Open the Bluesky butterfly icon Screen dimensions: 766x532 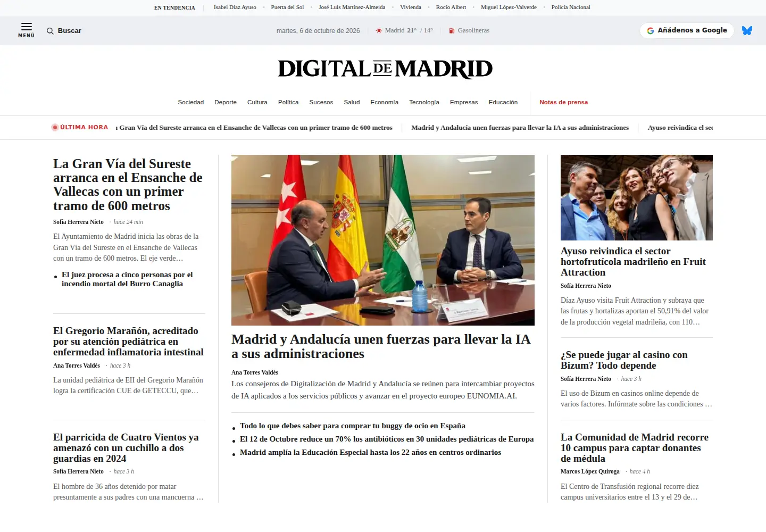747,31
